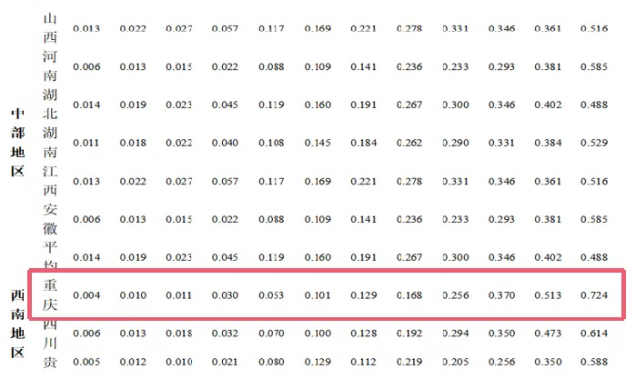Image resolution: width=636 pixels, height=389 pixels.
Task: Click value 0.221 in 江西 row
Action: 363,181
